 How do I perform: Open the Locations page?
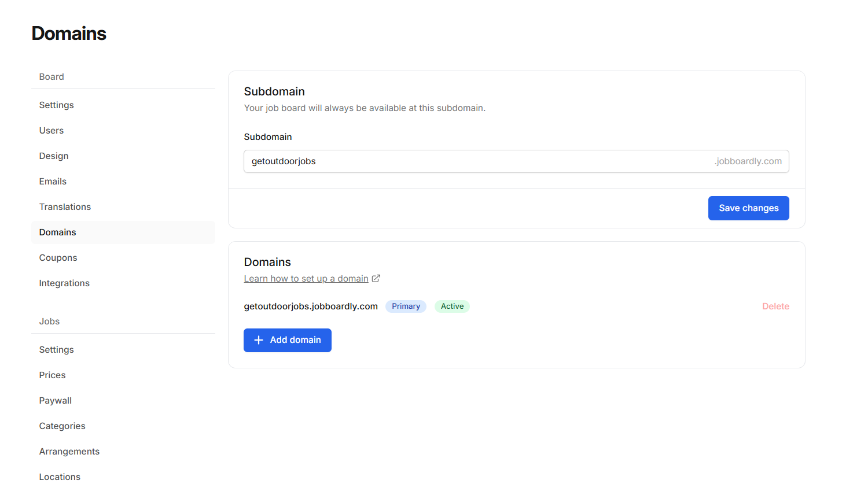coord(60,476)
